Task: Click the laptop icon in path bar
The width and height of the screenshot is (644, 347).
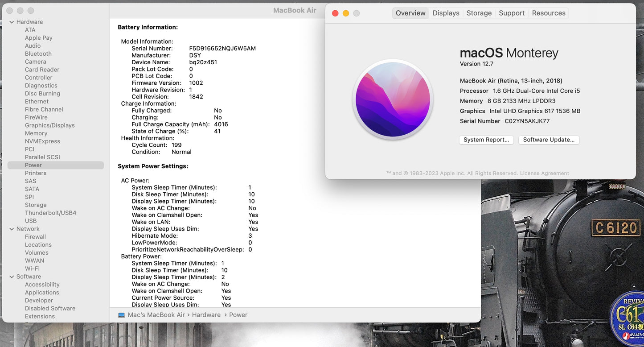Action: point(121,315)
